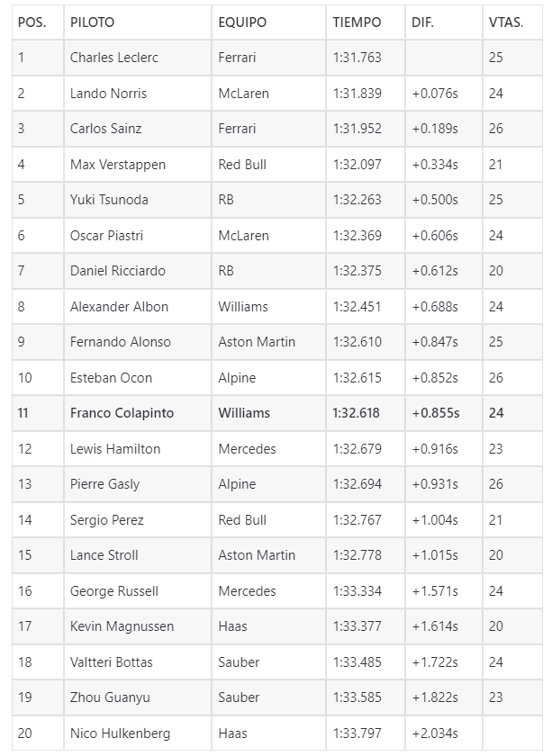Click the TIEMPO column header
This screenshot has width=552, height=756.
pyautogui.click(x=366, y=22)
